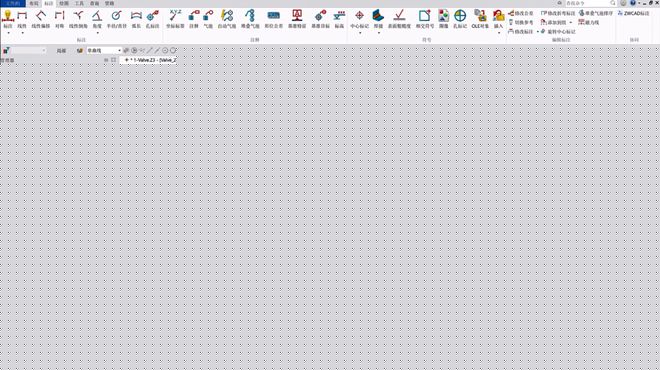The image size is (660, 370).
Task: Switch to the Dimension ribbon tab
Action: click(x=49, y=3)
